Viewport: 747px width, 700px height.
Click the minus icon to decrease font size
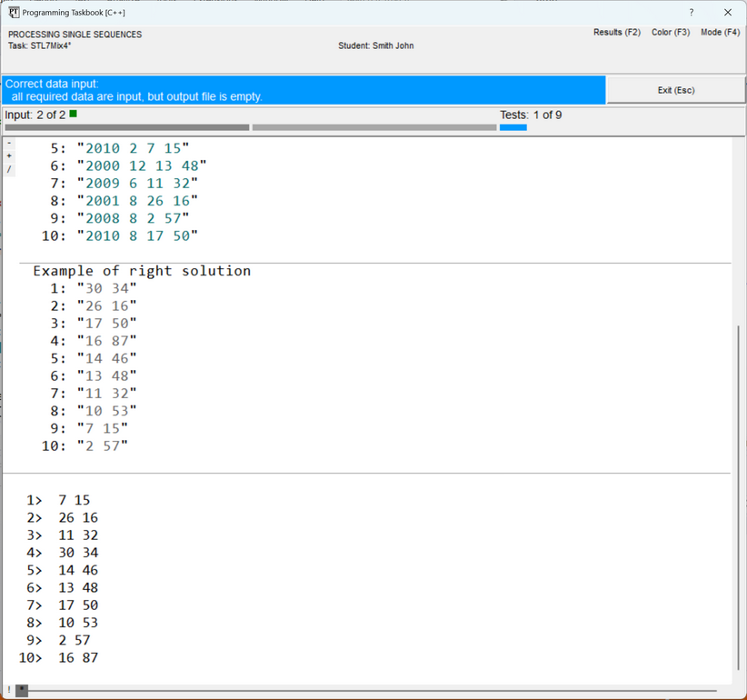[x=9, y=143]
